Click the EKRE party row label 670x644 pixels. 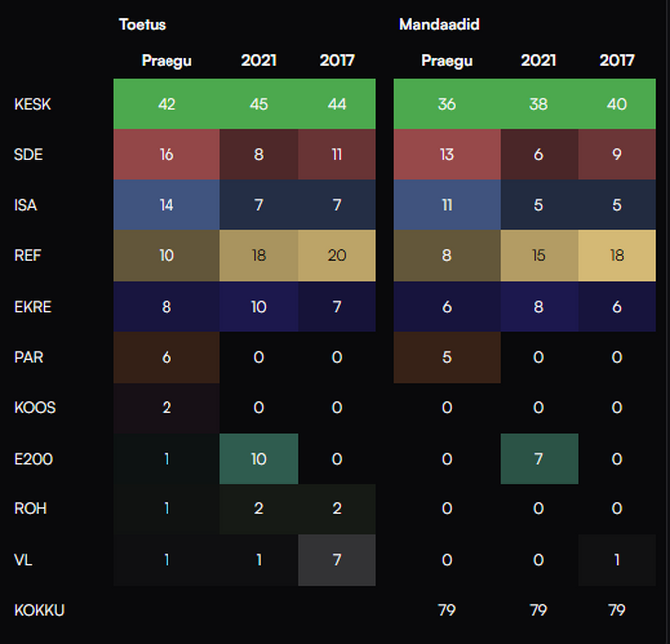[33, 307]
